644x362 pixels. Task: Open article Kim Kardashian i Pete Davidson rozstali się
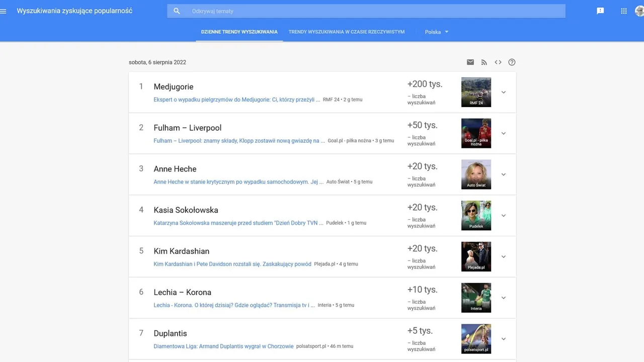232,264
